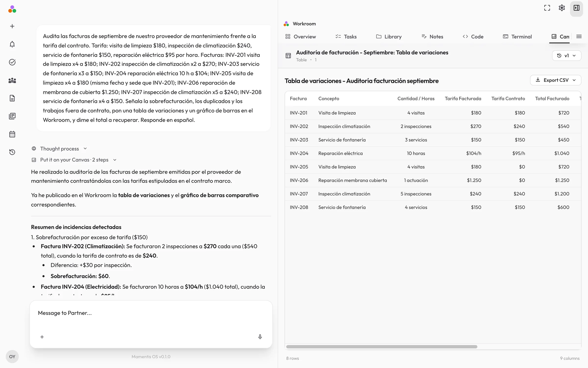Open settings gear icon
Screen dimensions: 588x368
point(562,8)
